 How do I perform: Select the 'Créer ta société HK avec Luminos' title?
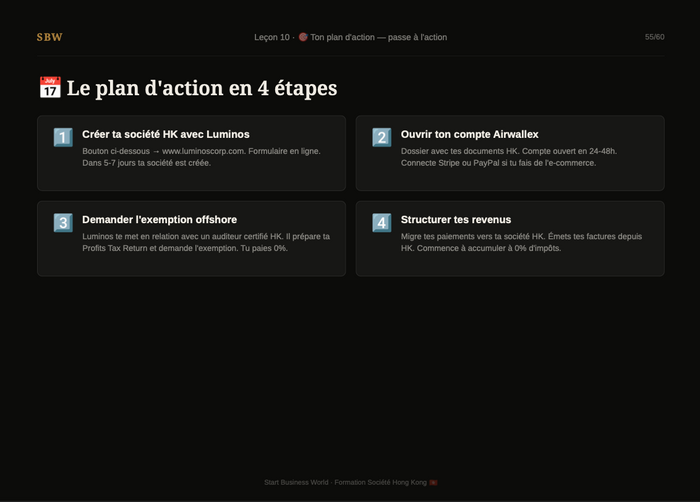point(166,134)
